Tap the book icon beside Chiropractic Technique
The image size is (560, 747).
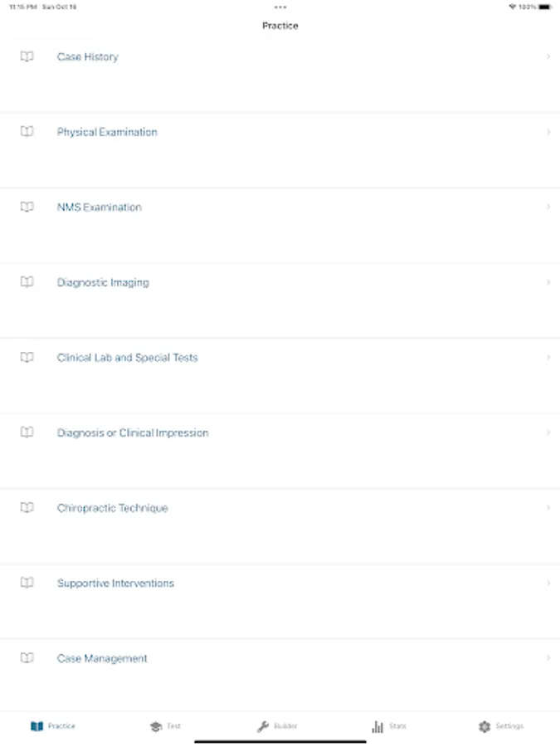pos(27,508)
